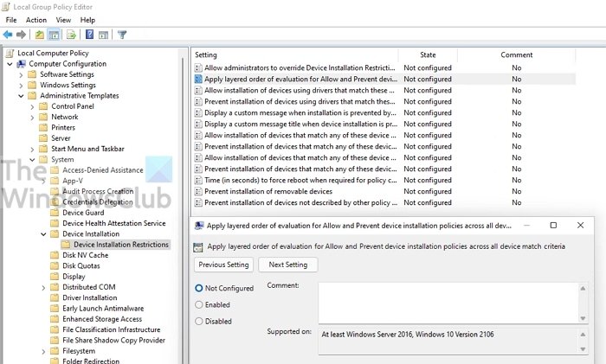The height and width of the screenshot is (364, 606).
Task: Click the Printers folder icon
Action: click(x=43, y=127)
